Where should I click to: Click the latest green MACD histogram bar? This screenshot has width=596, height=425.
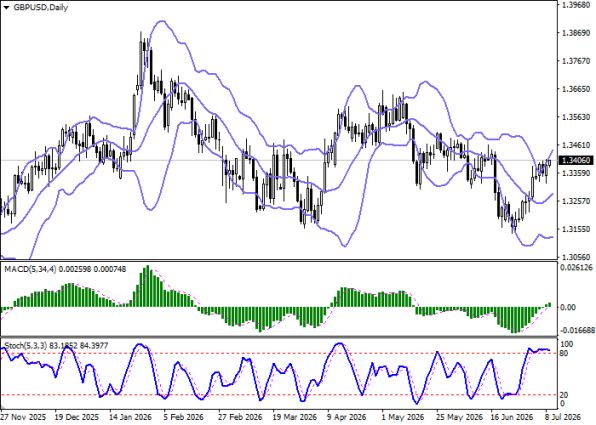click(x=549, y=305)
